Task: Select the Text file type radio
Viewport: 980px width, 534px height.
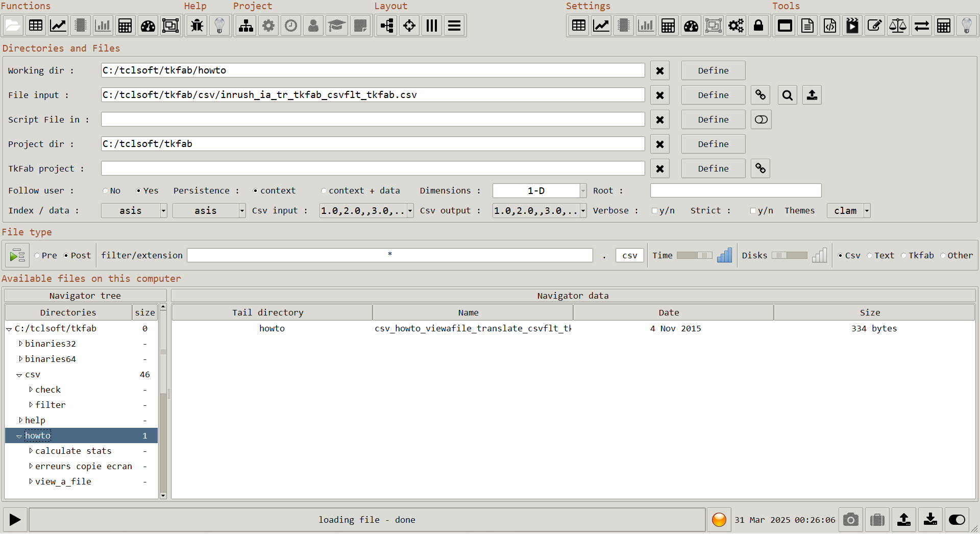Action: (x=870, y=256)
